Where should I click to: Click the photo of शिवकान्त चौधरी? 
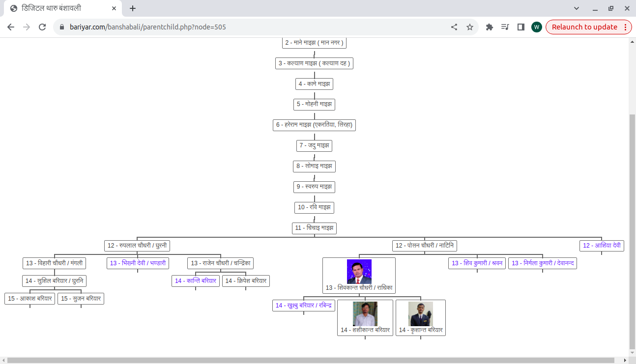click(359, 272)
